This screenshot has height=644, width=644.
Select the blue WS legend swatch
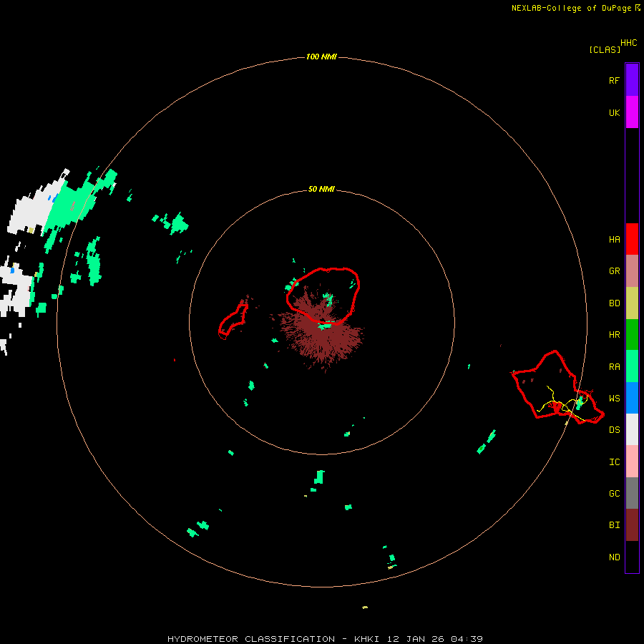632,398
